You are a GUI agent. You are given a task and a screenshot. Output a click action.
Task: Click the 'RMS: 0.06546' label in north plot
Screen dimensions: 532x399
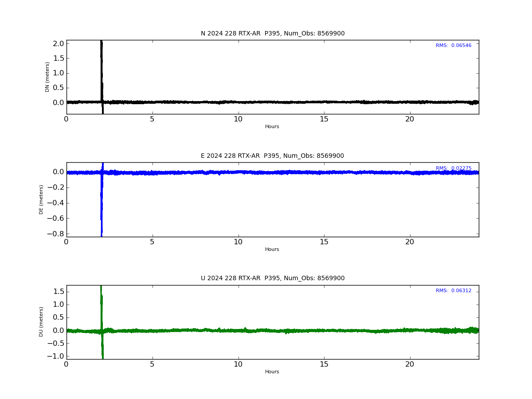click(454, 46)
